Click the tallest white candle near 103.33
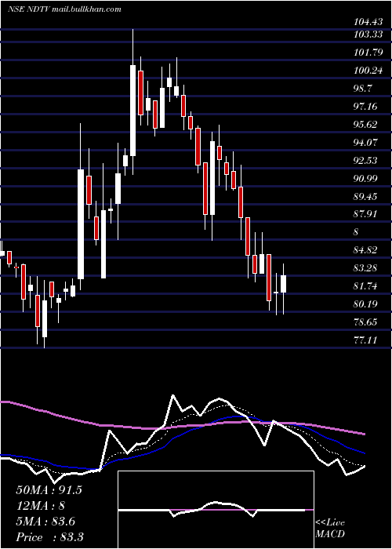This screenshot has height=549, width=392. click(x=132, y=111)
